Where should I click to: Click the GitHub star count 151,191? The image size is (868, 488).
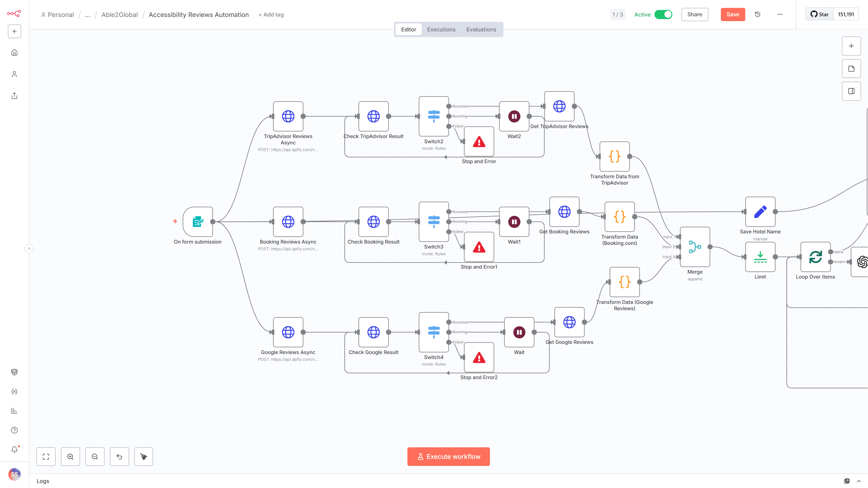[846, 14]
